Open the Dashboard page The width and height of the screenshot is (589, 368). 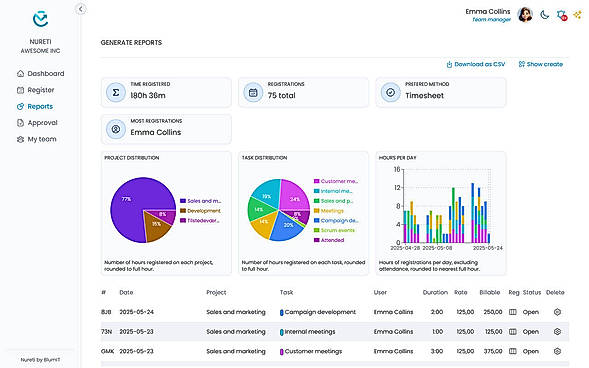click(x=41, y=74)
